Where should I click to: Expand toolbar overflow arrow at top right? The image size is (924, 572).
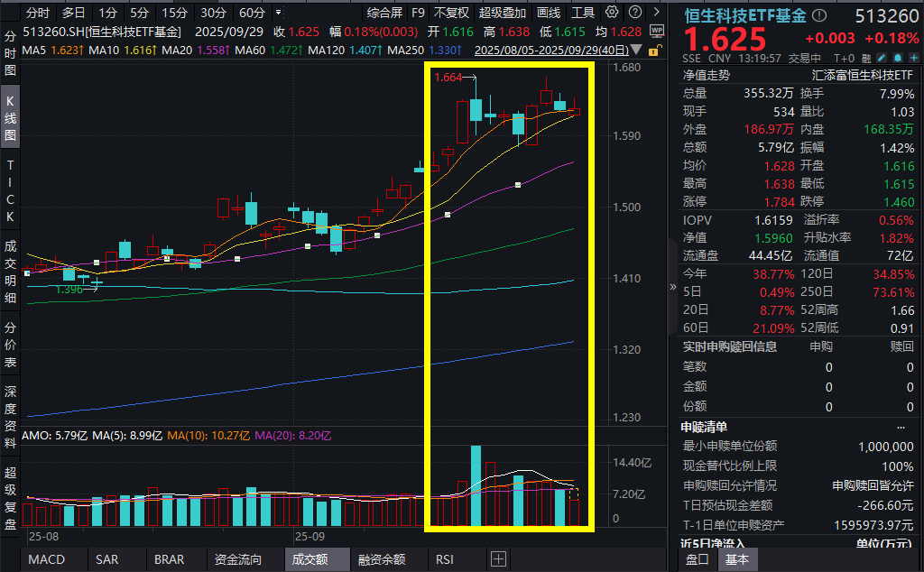(x=657, y=13)
